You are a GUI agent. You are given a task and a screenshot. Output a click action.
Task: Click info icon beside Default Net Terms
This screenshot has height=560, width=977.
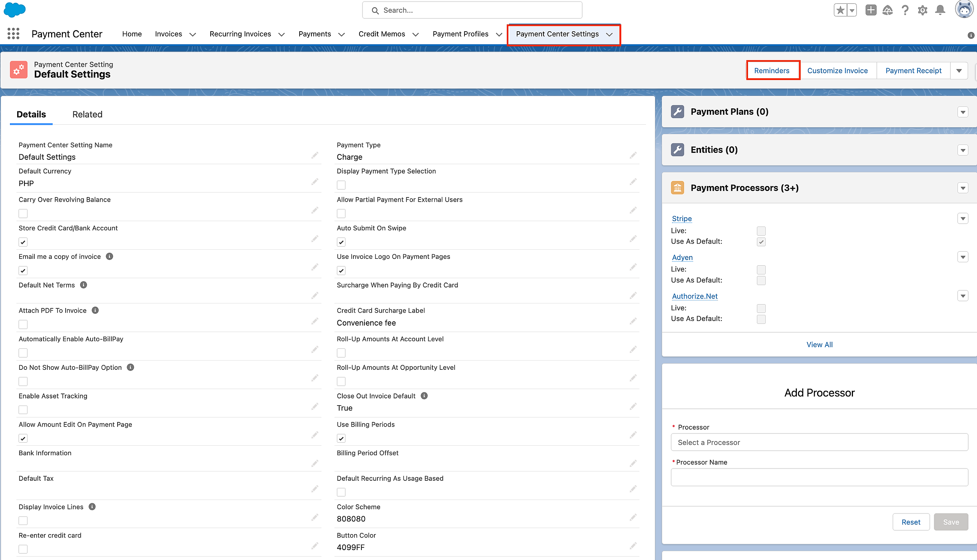[x=84, y=285]
